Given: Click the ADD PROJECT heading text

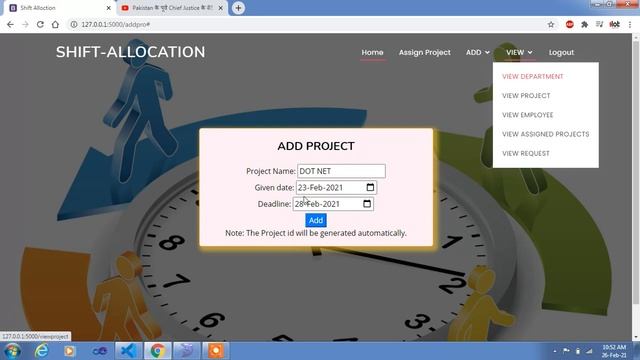Looking at the screenshot, I should (x=316, y=146).
